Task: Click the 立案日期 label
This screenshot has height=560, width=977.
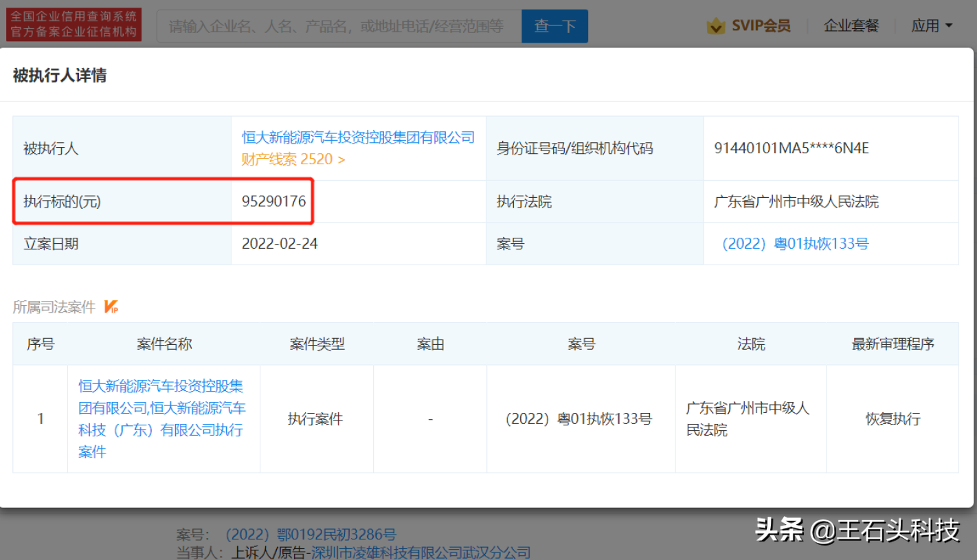Action: (x=52, y=244)
